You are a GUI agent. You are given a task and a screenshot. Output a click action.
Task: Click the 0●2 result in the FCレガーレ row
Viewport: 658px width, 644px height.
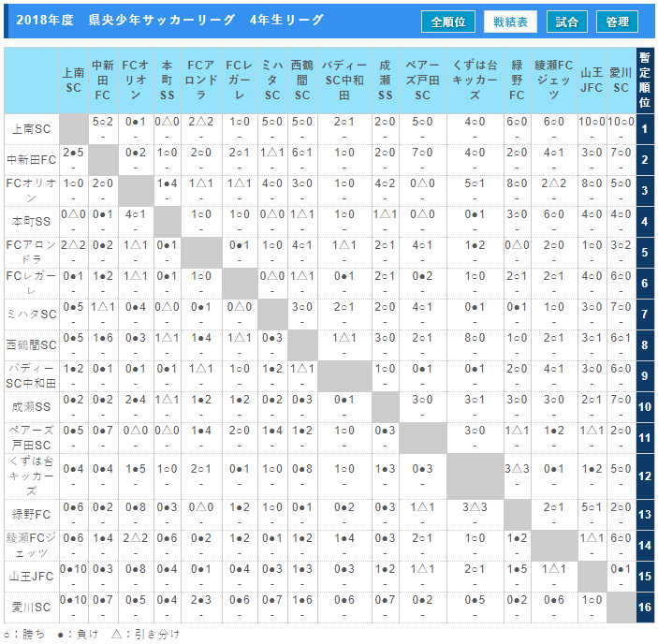[422, 276]
